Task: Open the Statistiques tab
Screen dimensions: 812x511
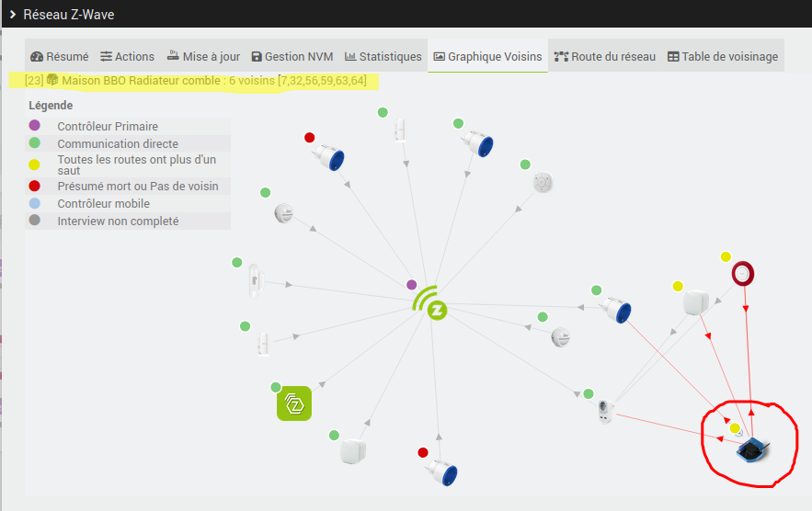Action: point(383,56)
